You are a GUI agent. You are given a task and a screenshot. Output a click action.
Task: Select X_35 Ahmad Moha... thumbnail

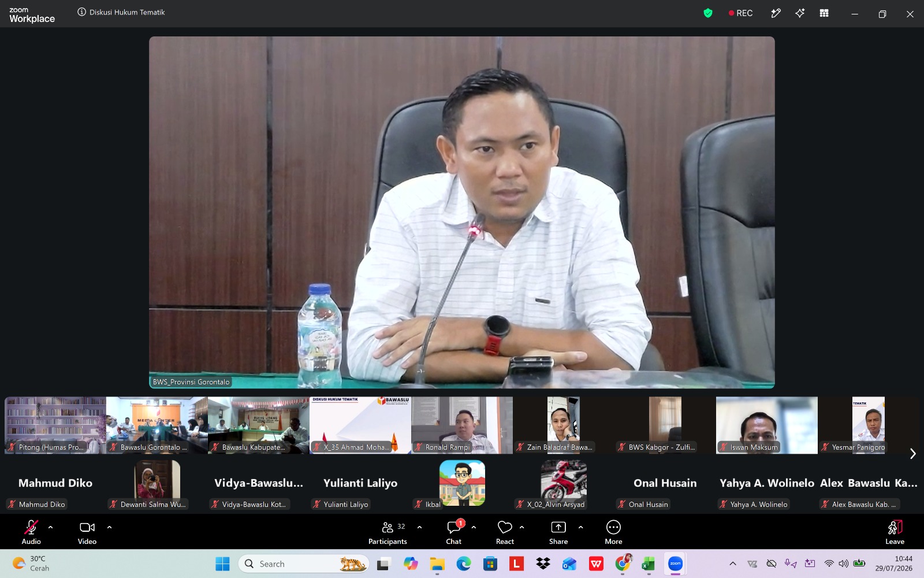pyautogui.click(x=360, y=425)
